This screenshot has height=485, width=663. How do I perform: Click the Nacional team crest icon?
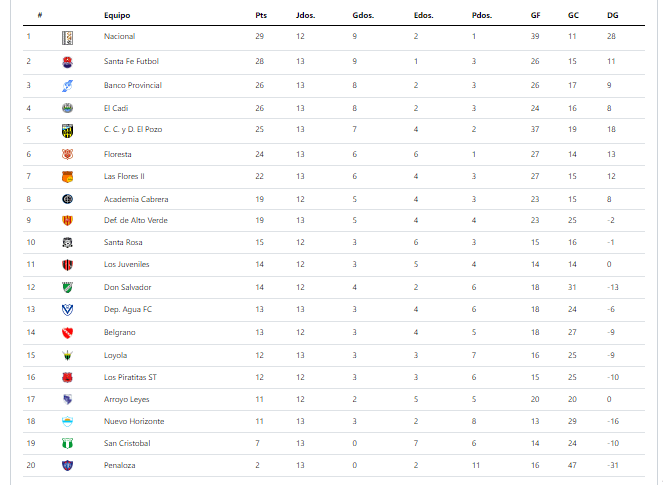(x=67, y=38)
